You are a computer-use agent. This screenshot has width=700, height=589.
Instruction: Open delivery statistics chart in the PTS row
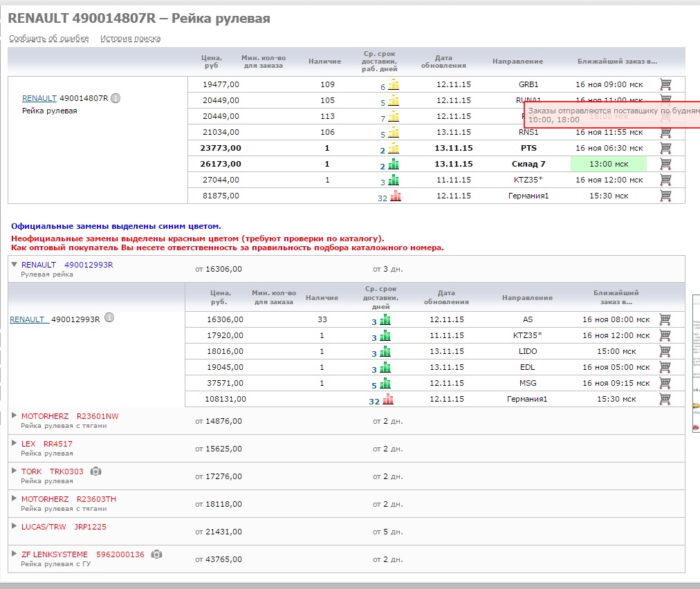(x=394, y=148)
